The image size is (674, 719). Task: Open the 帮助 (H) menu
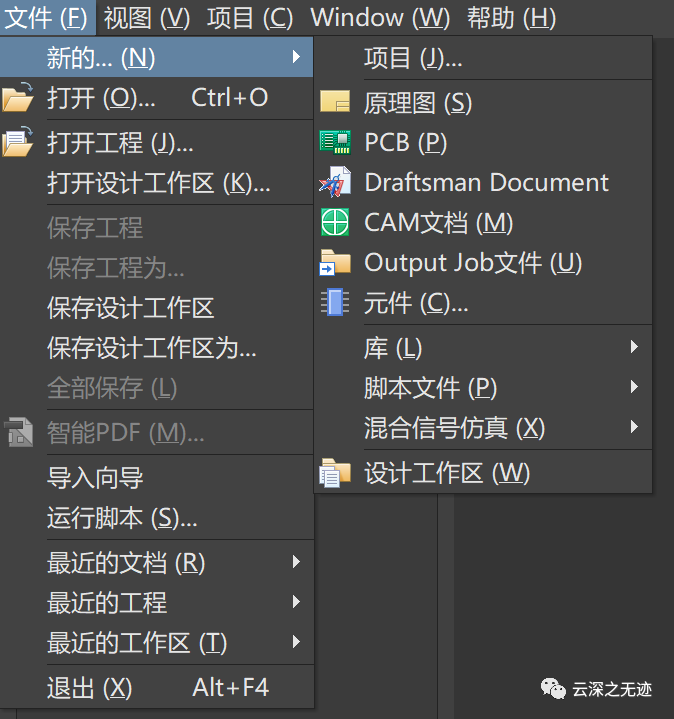click(x=511, y=18)
